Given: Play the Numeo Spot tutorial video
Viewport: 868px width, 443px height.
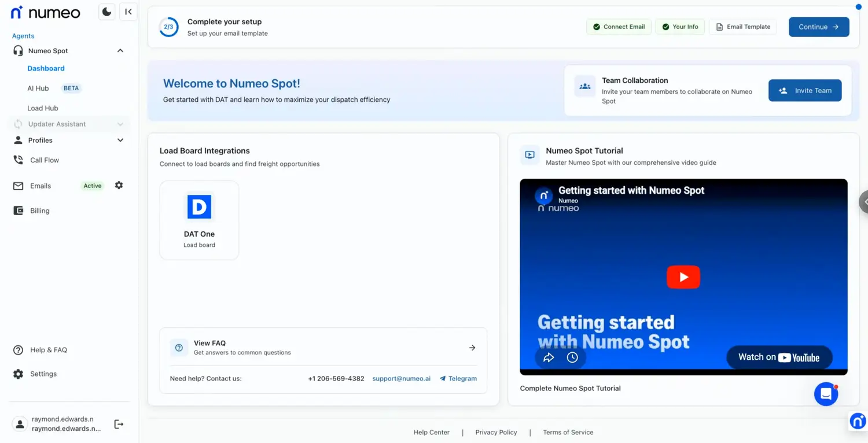Looking at the screenshot, I should pos(683,277).
